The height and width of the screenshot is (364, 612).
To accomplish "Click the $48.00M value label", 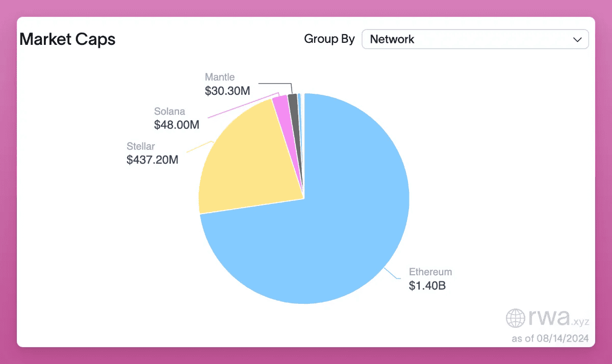I will pos(176,124).
